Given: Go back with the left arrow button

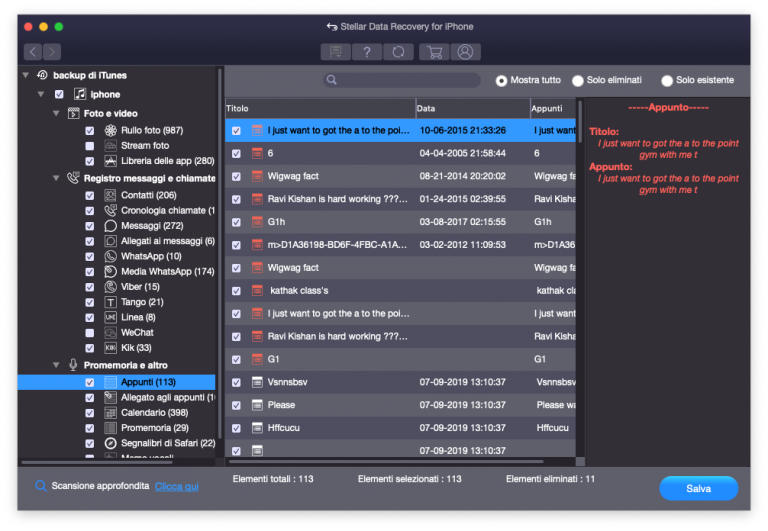Looking at the screenshot, I should pos(34,52).
